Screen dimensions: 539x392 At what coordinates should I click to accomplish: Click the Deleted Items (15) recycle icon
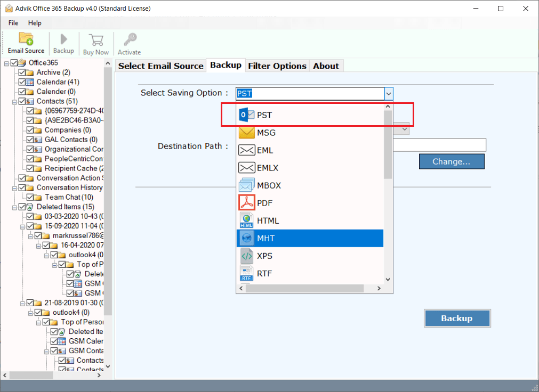pyautogui.click(x=30, y=207)
